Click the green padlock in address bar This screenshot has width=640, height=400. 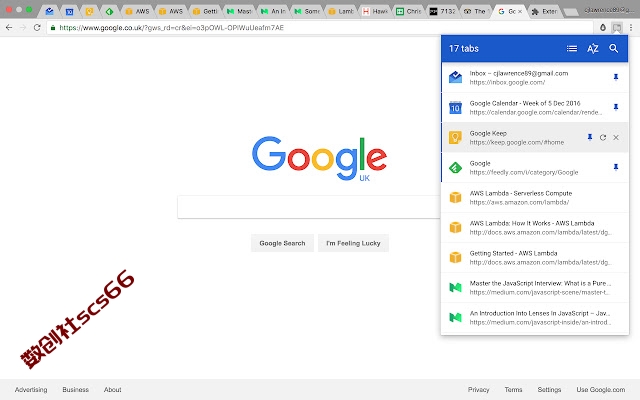tap(53, 27)
